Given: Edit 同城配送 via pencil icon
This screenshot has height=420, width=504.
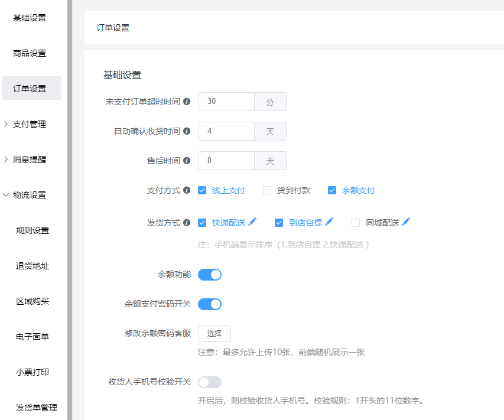Looking at the screenshot, I should [406, 222].
